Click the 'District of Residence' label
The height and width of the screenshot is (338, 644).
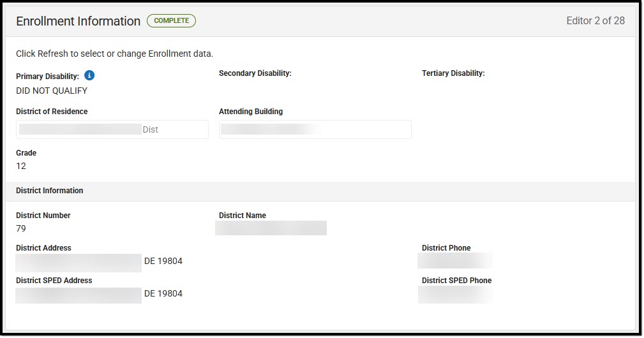[52, 112]
